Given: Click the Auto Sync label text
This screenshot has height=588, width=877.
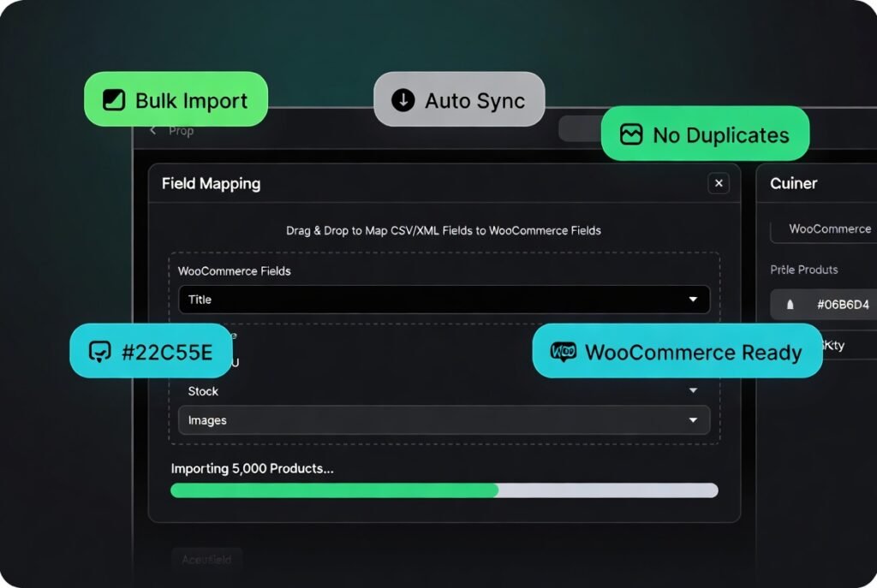Looking at the screenshot, I should [474, 101].
